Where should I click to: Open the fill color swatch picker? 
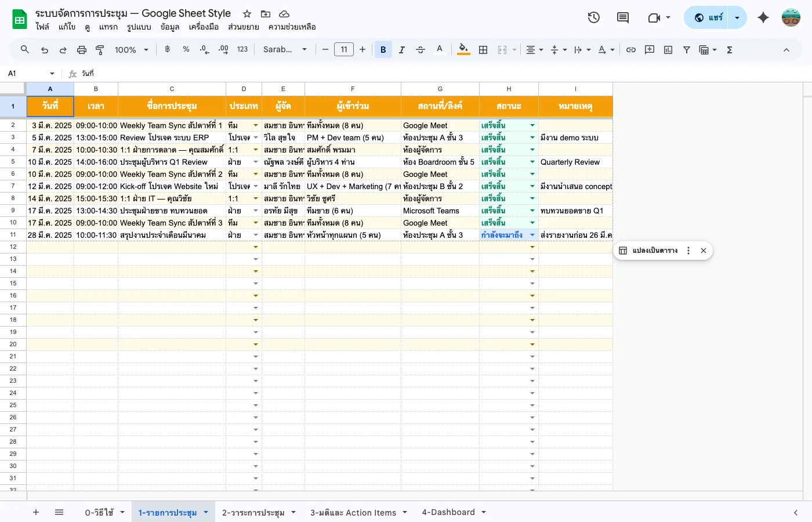click(463, 49)
